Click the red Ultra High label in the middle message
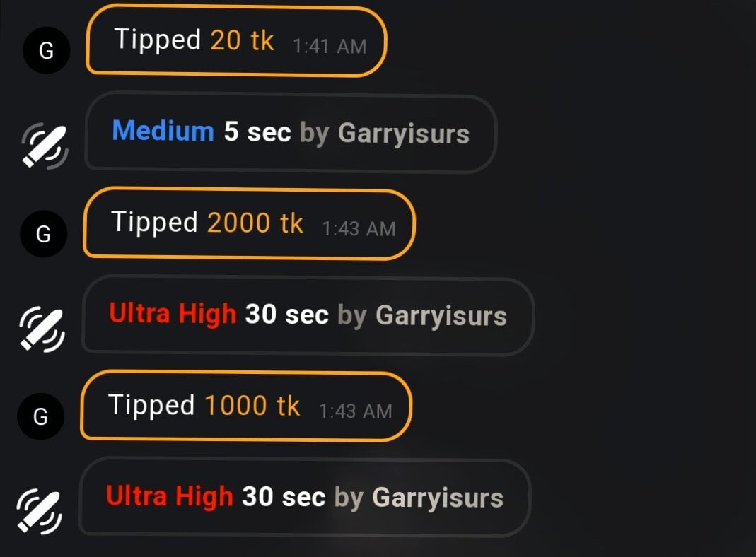756x557 pixels. pos(173,314)
